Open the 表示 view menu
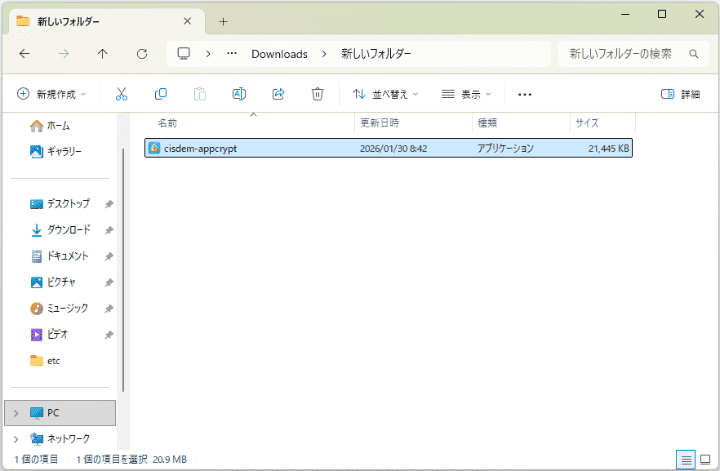 [466, 94]
